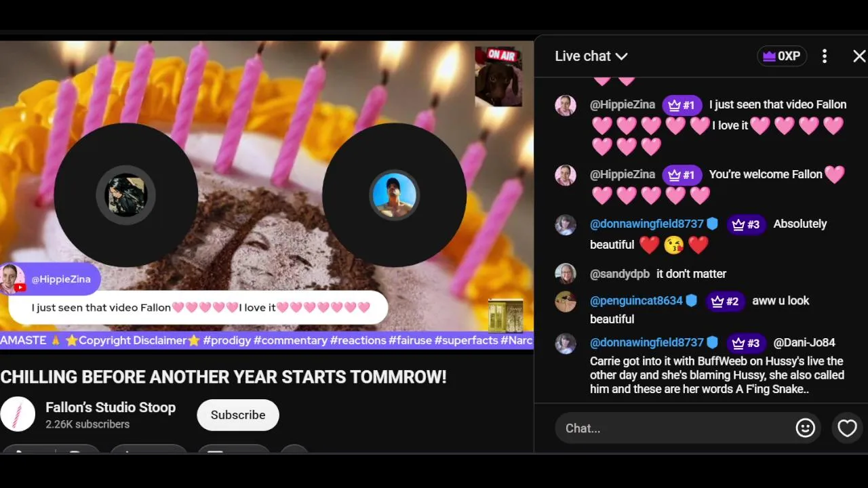Viewport: 868px width, 488px height.
Task: Click Fallon's Studio Stoop channel avatar
Action: coord(18,415)
